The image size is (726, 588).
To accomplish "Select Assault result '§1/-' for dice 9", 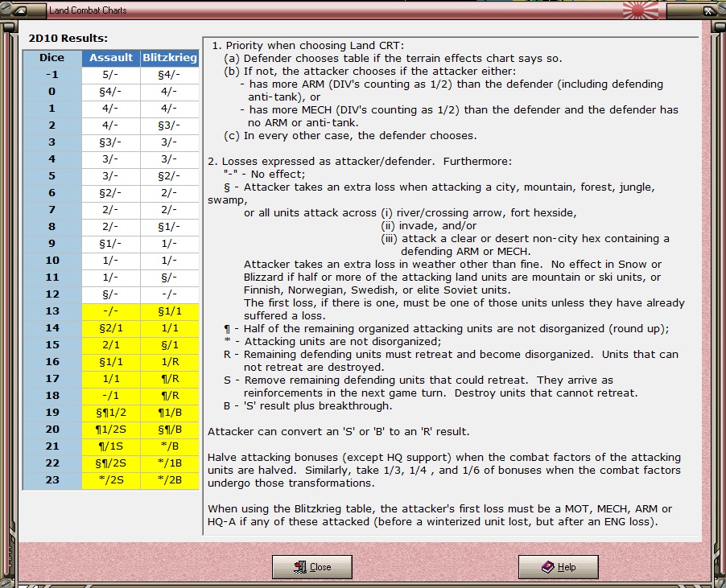I will coord(111,244).
